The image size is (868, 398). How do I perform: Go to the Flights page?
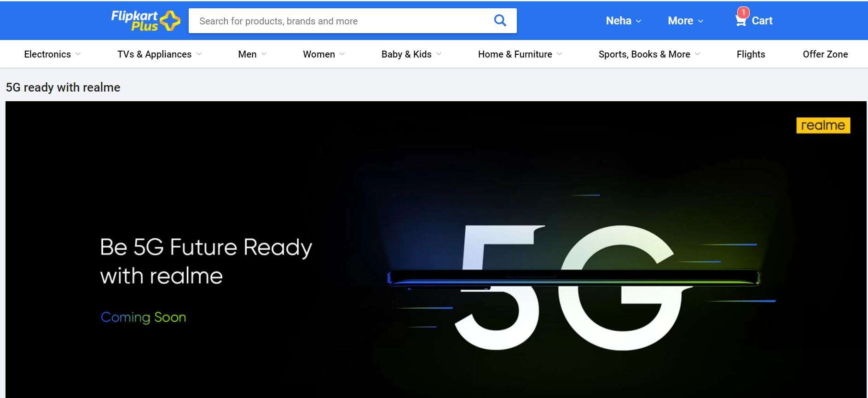point(751,54)
